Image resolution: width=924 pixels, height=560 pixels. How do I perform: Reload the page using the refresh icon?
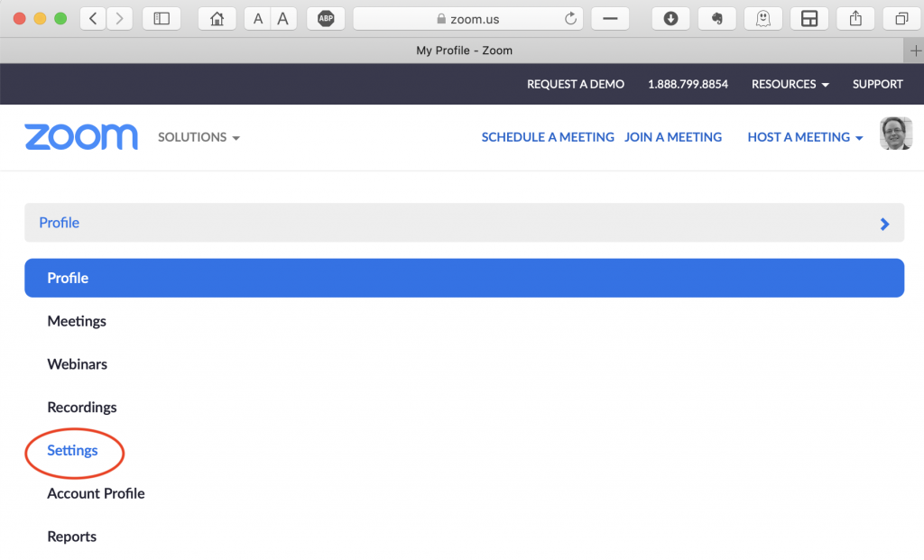pyautogui.click(x=570, y=18)
